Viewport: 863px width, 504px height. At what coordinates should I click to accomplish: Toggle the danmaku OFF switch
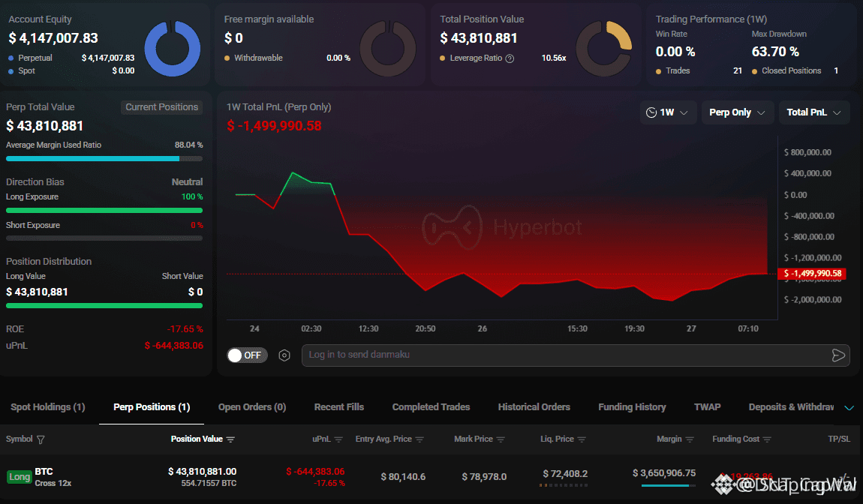(x=247, y=355)
